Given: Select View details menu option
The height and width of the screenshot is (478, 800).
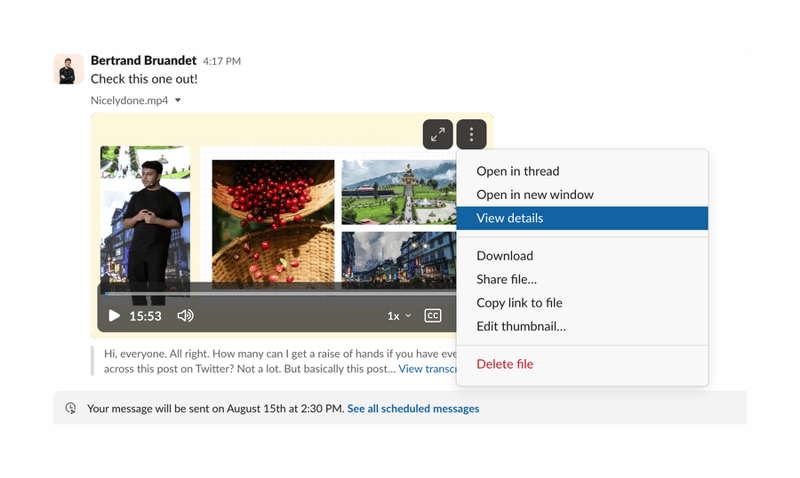Looking at the screenshot, I should click(510, 218).
